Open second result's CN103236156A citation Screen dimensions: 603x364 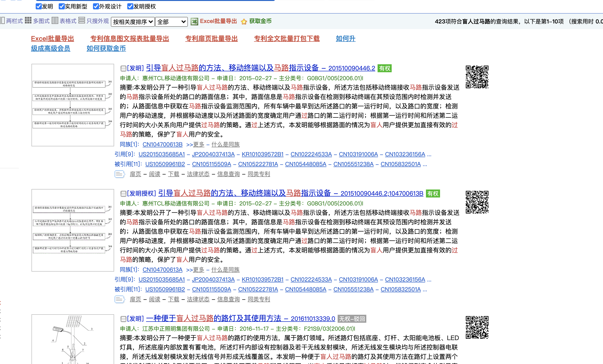click(405, 279)
